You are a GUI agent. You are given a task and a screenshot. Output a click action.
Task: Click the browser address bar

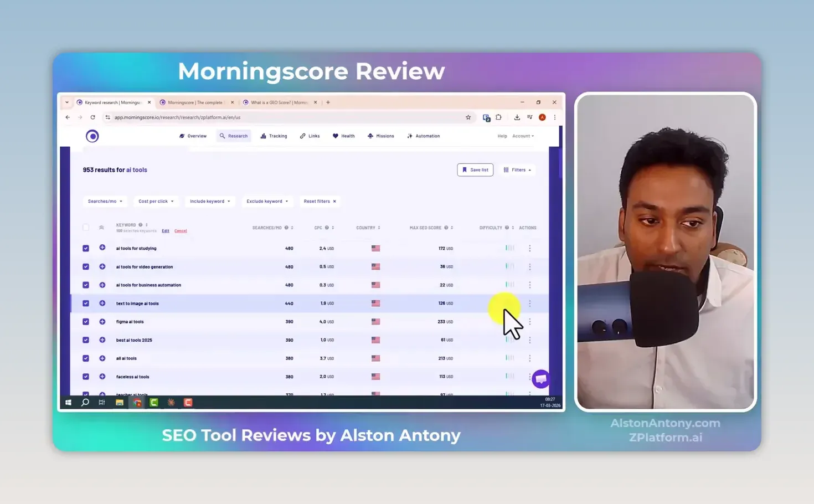pyautogui.click(x=288, y=117)
